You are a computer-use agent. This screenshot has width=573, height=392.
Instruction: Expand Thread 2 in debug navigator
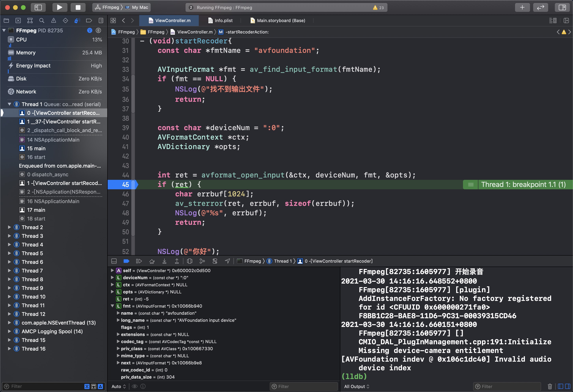click(9, 227)
